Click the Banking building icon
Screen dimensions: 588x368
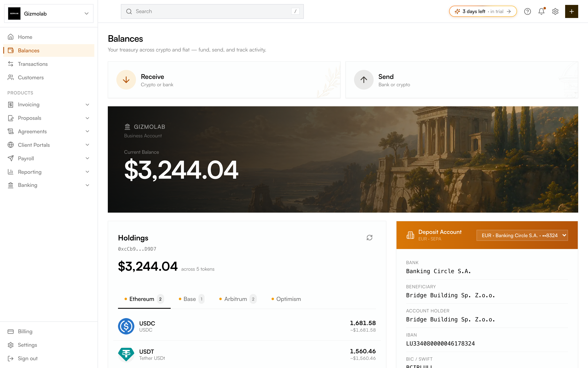pos(11,185)
